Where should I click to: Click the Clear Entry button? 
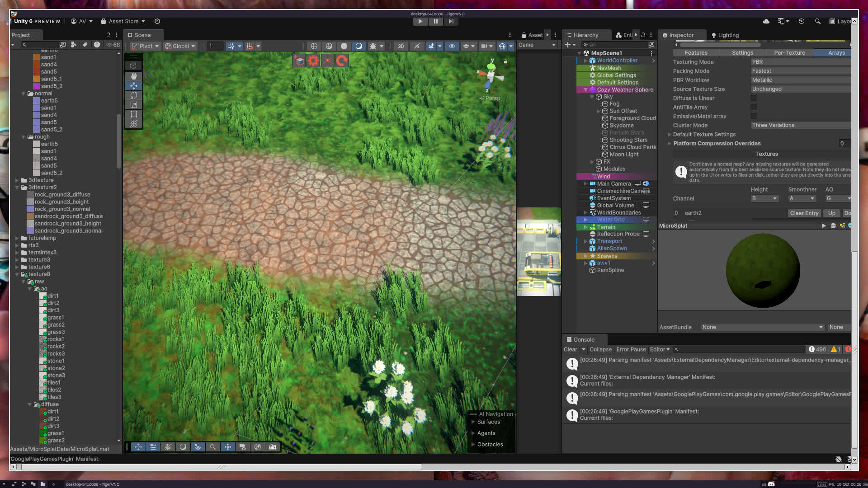point(804,213)
